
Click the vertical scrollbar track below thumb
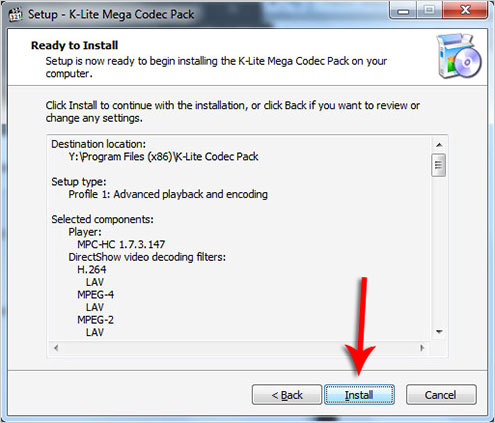pos(439,250)
